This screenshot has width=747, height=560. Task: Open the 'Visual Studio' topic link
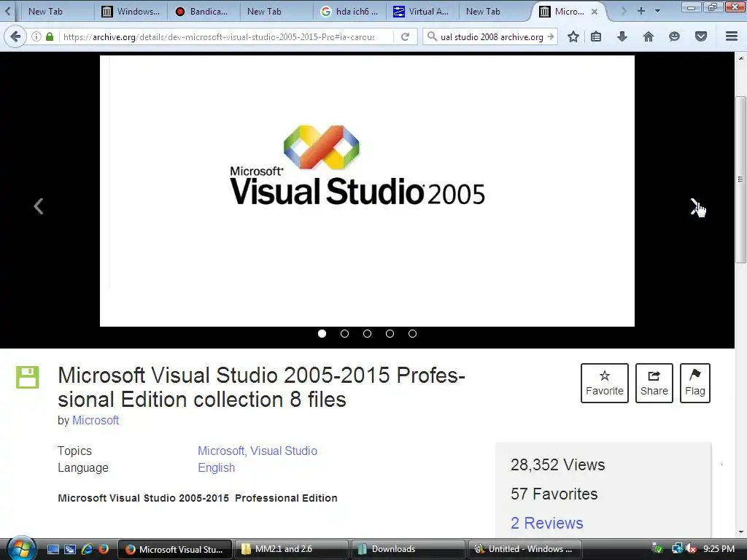point(284,451)
